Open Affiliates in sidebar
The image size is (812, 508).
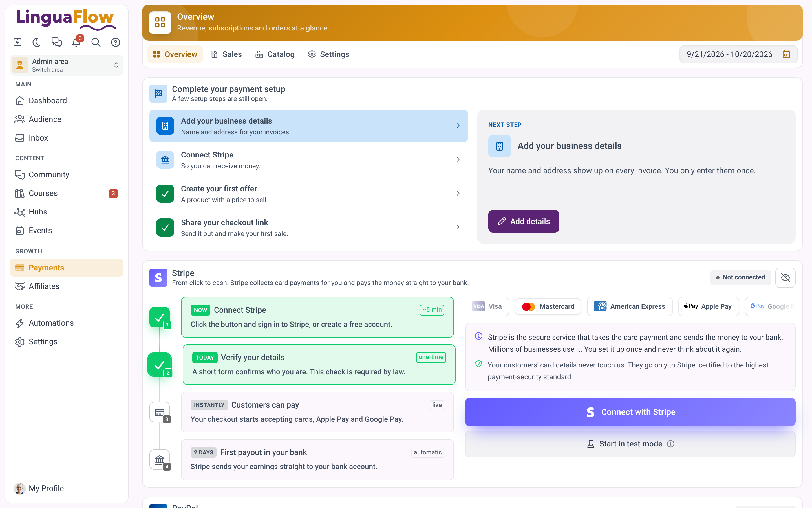(67, 286)
